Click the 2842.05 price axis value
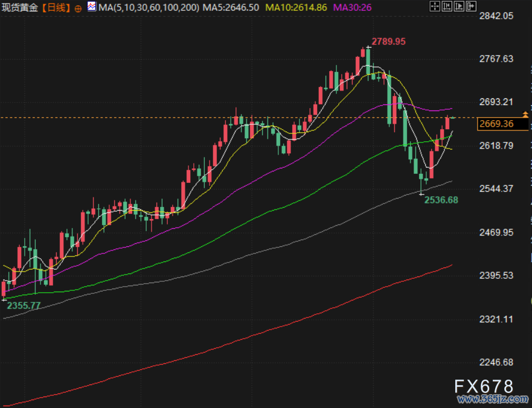The image size is (532, 408). 496,16
